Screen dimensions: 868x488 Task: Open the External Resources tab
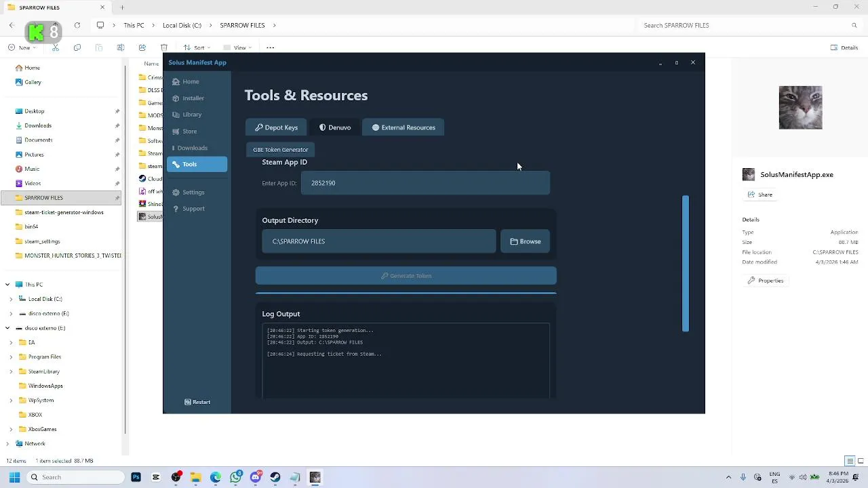pos(403,127)
